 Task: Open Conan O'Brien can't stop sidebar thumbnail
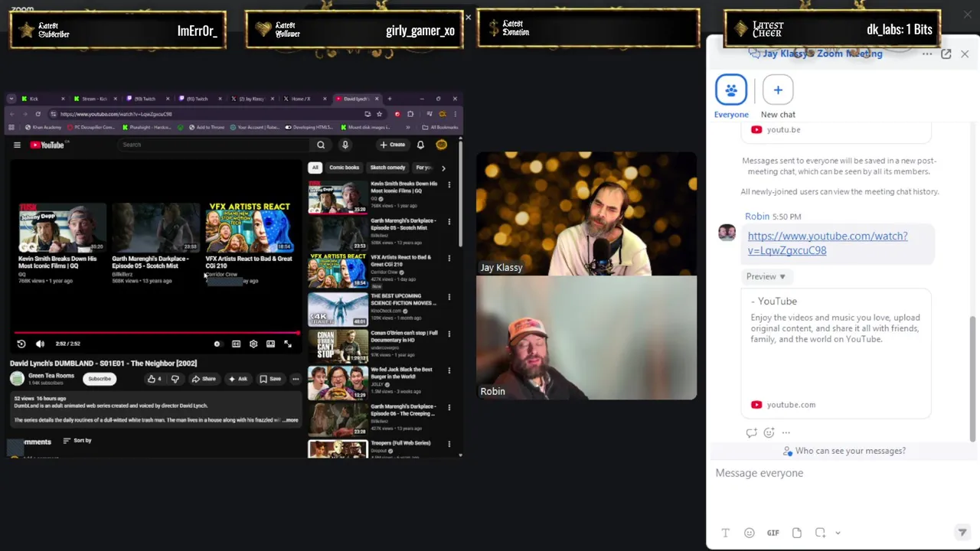coord(338,346)
